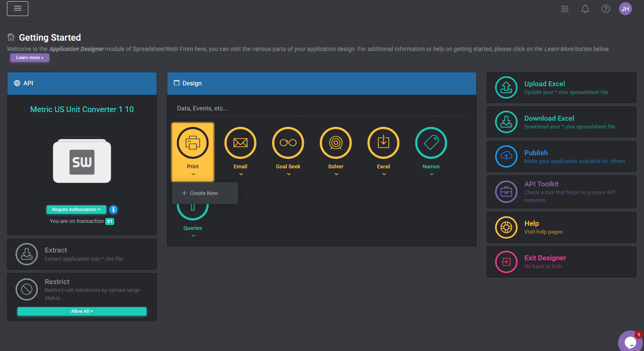Open the help question mark icon
Image resolution: width=644 pixels, height=351 pixels.
tap(606, 9)
